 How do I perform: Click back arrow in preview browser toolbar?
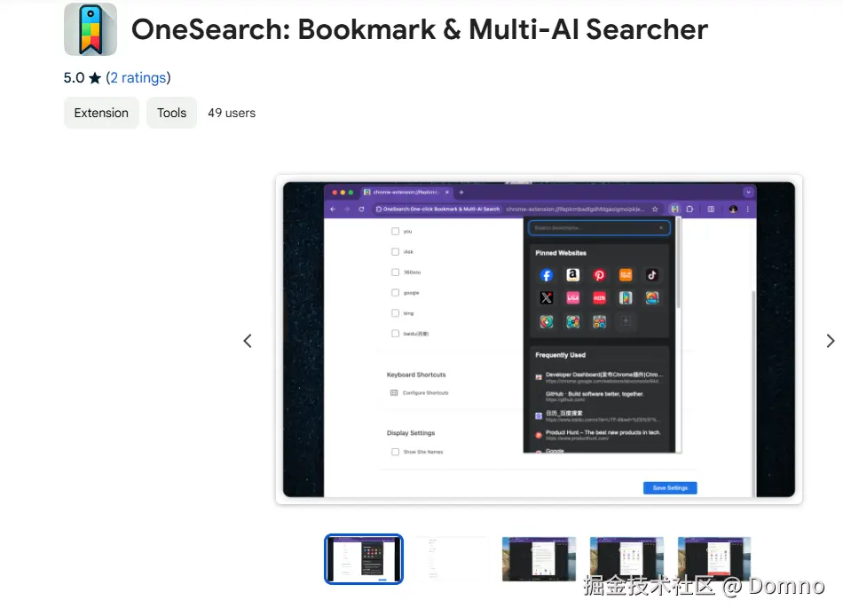click(333, 209)
